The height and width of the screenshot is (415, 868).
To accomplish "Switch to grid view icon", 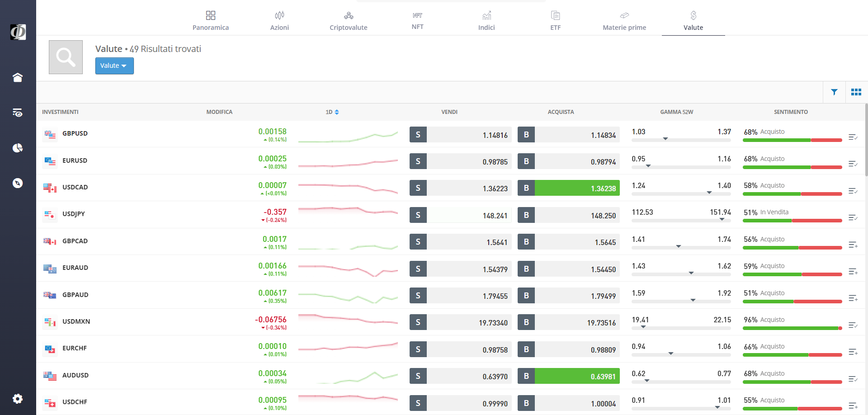I will pyautogui.click(x=856, y=92).
